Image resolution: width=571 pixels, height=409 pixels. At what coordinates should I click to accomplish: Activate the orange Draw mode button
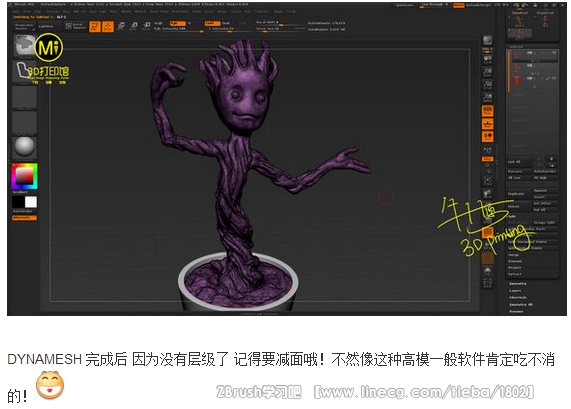pos(108,26)
